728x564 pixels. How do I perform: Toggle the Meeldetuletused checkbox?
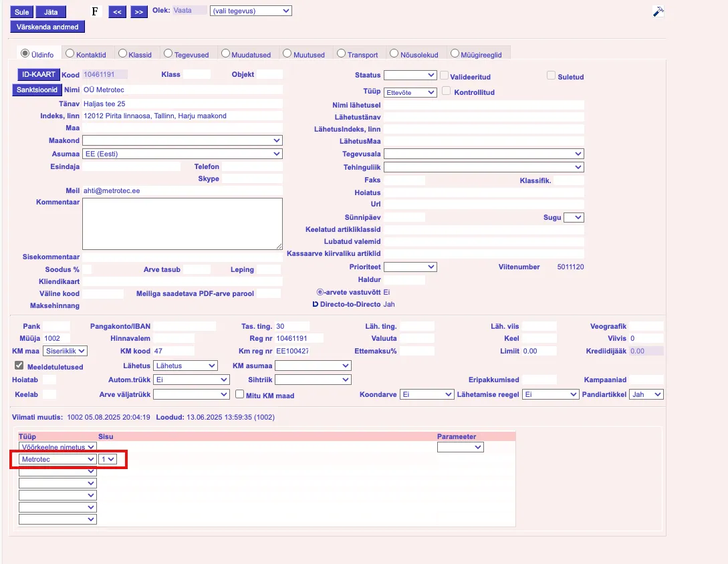19,366
